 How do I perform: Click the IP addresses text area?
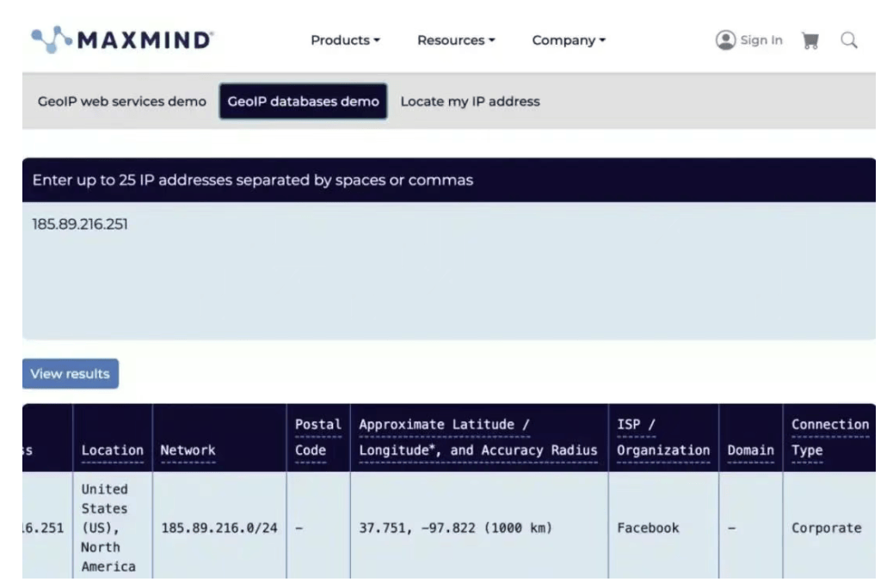coord(449,271)
